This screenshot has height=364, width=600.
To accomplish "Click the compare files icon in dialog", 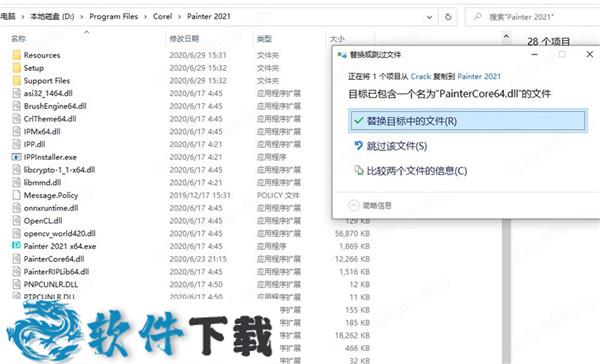I will (359, 170).
